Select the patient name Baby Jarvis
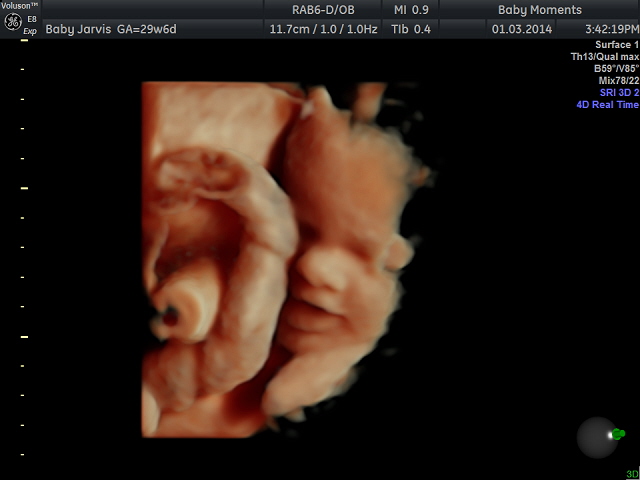This screenshot has width=640, height=480. tap(78, 29)
